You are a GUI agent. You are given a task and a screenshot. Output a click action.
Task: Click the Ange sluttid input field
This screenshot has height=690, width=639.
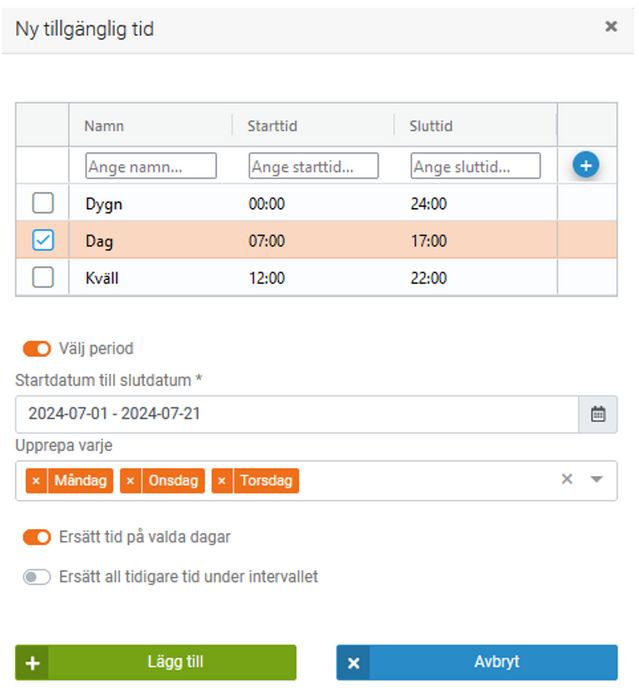click(476, 166)
